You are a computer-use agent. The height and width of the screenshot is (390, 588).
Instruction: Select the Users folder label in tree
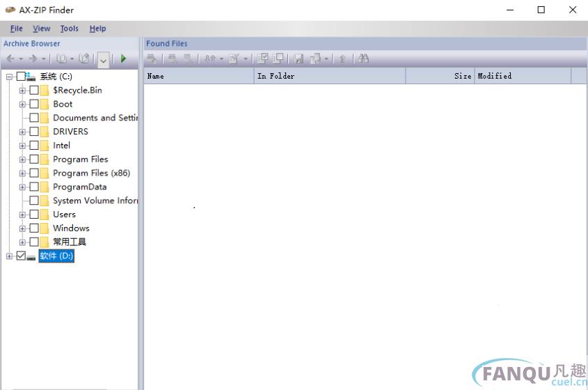click(x=64, y=214)
